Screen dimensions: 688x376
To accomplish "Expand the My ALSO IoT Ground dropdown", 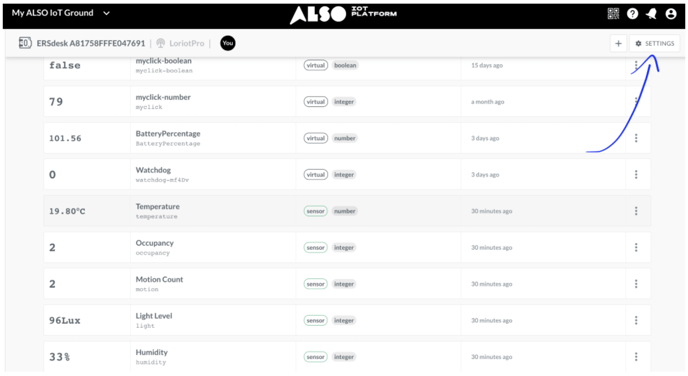I will (x=106, y=13).
